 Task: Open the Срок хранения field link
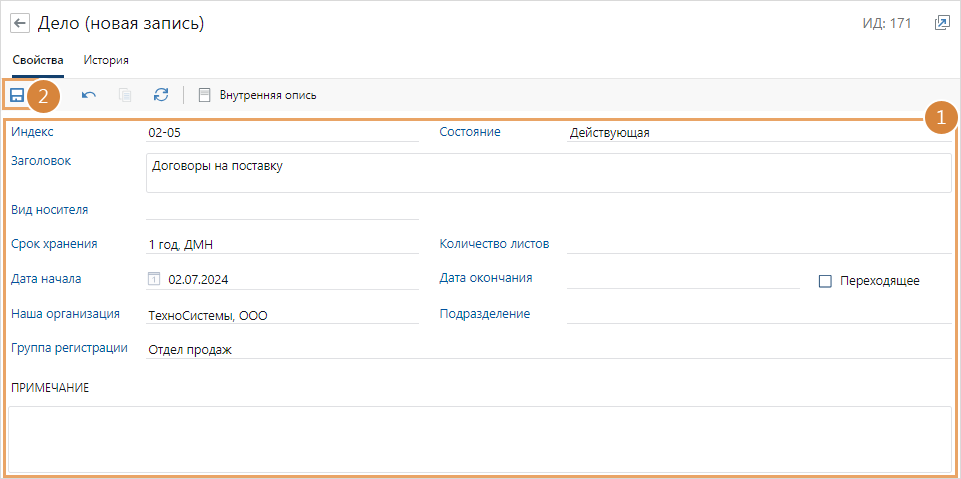tap(54, 243)
